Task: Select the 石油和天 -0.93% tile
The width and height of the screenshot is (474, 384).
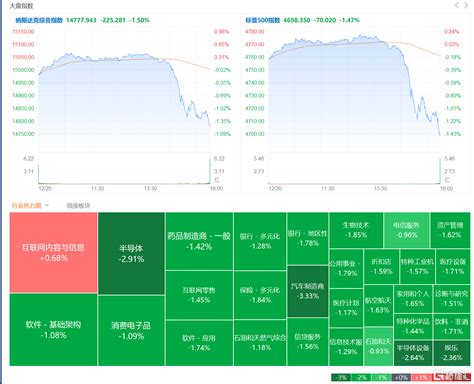Action: [x=378, y=346]
